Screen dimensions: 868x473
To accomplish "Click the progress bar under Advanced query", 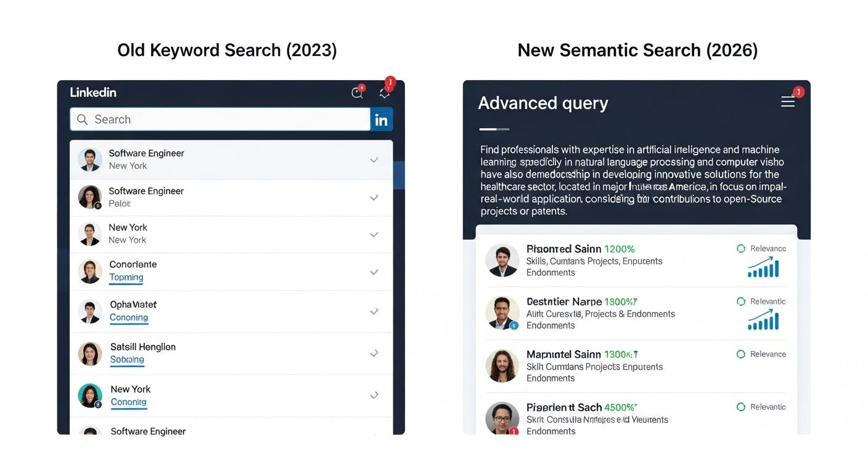I will (494, 129).
